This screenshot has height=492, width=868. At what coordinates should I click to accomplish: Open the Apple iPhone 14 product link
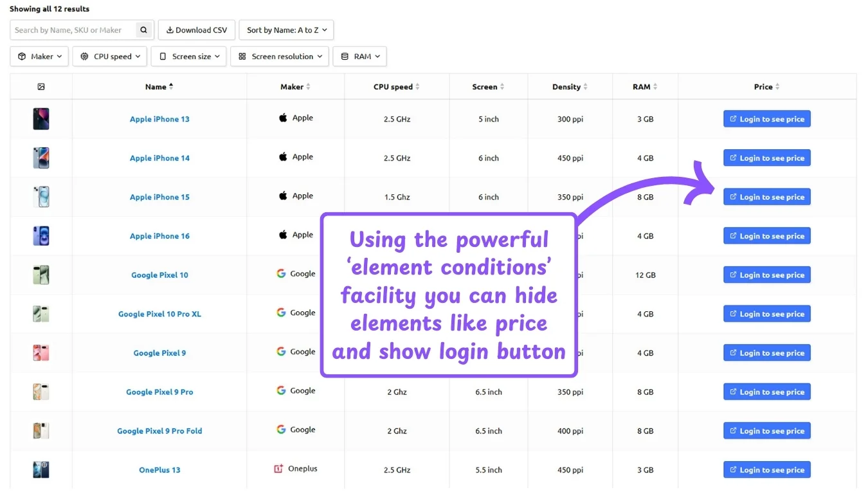(x=159, y=158)
